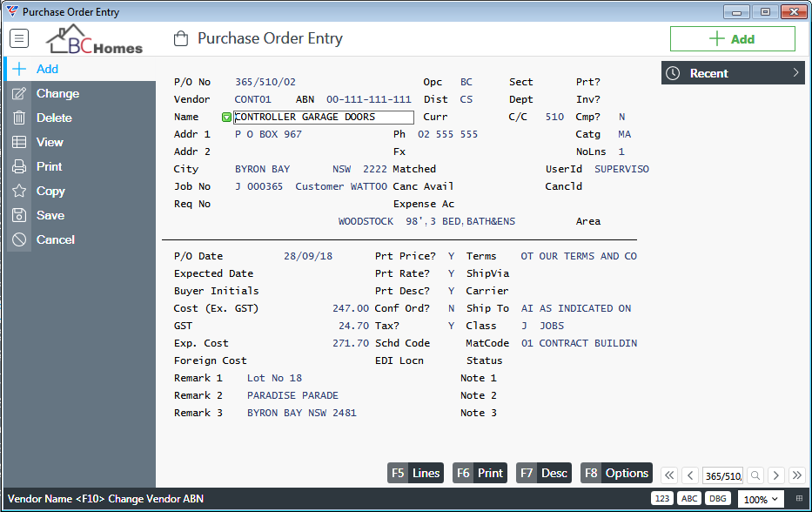The width and height of the screenshot is (812, 512).
Task: Click the BC Homes logo
Action: tap(94, 40)
